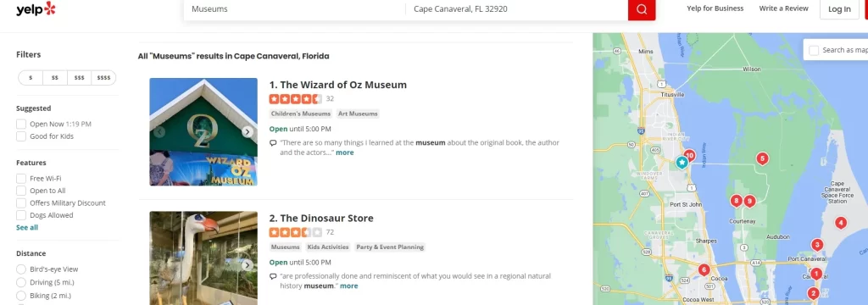The width and height of the screenshot is (868, 305).
Task: Click the teal star map marker
Action: [682, 162]
